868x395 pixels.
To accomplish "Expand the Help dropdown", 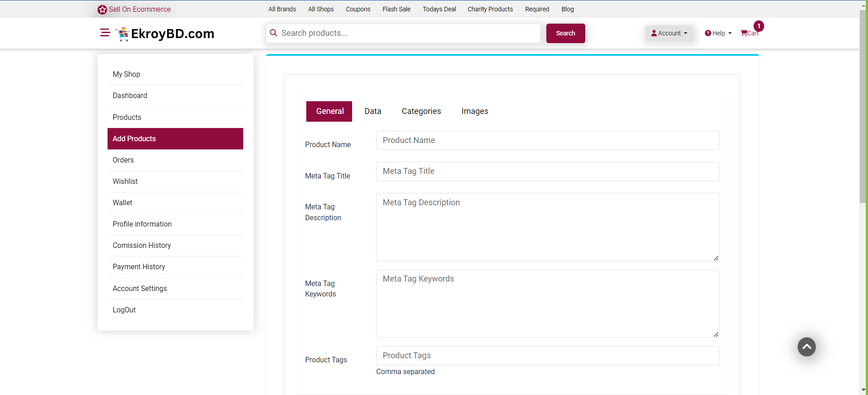I will 718,33.
